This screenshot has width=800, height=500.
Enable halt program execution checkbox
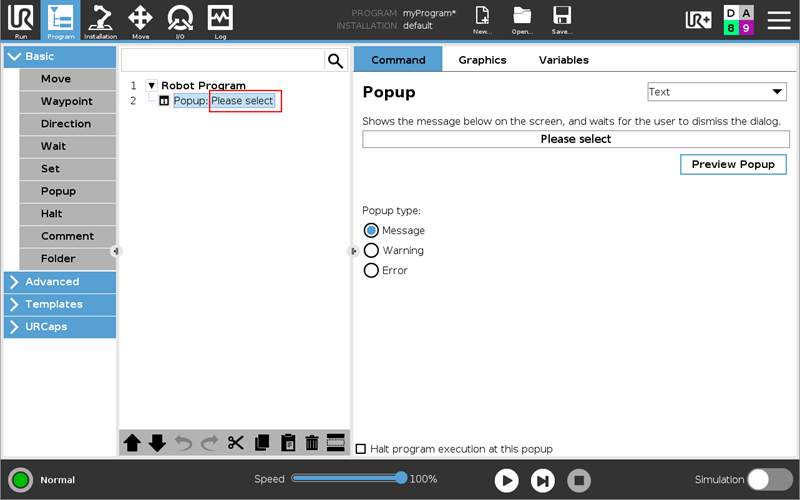[x=361, y=449]
